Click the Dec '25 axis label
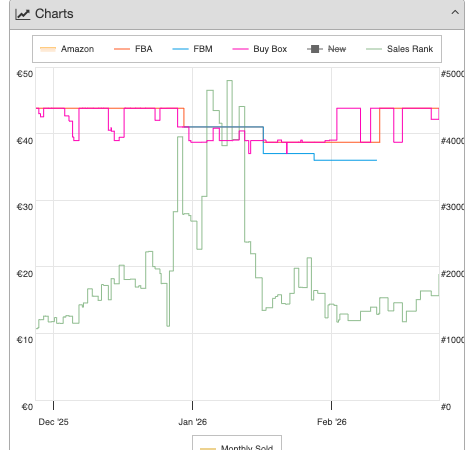474x450 pixels. (53, 422)
